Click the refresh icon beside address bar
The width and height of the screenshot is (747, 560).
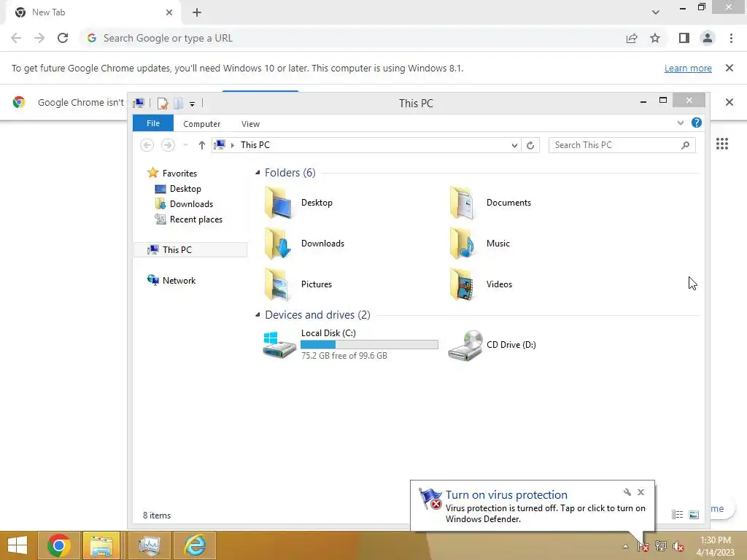530,145
